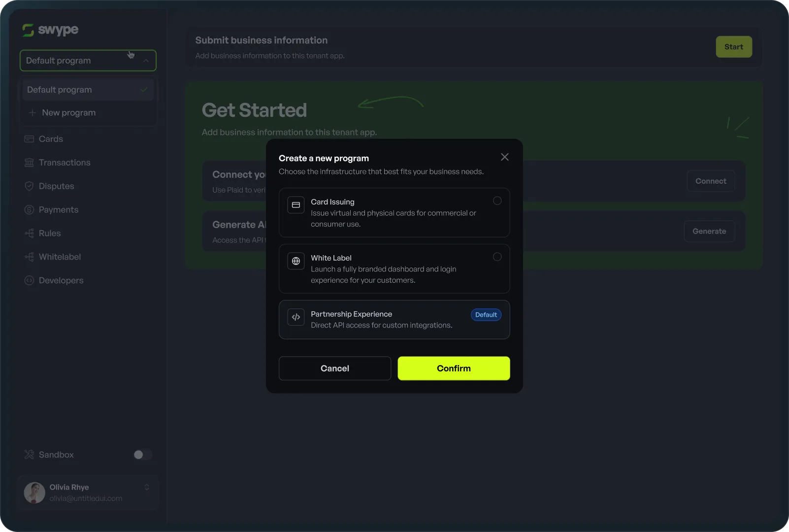Click the Payments coin icon

pyautogui.click(x=29, y=210)
